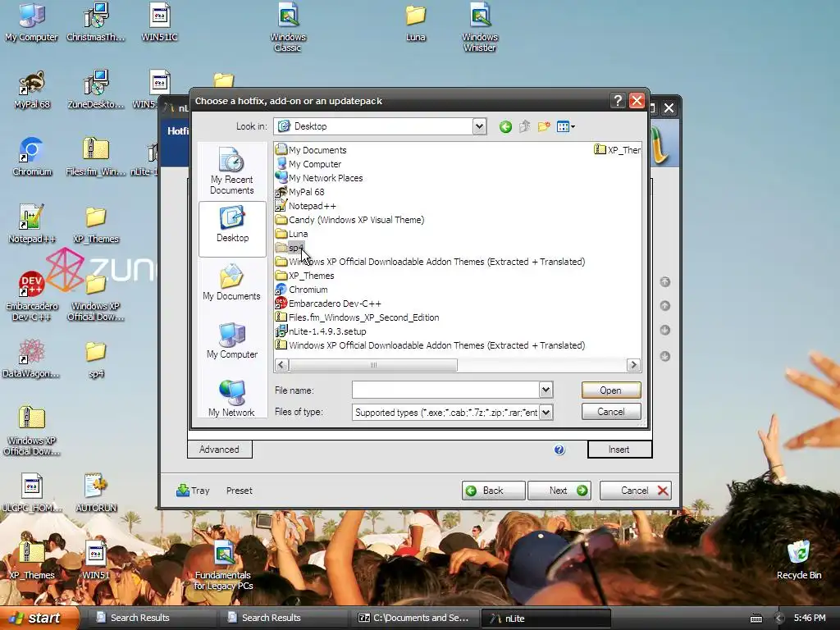The image size is (840, 630).
Task: Switch to first Search Results taskbar item
Action: (150, 619)
